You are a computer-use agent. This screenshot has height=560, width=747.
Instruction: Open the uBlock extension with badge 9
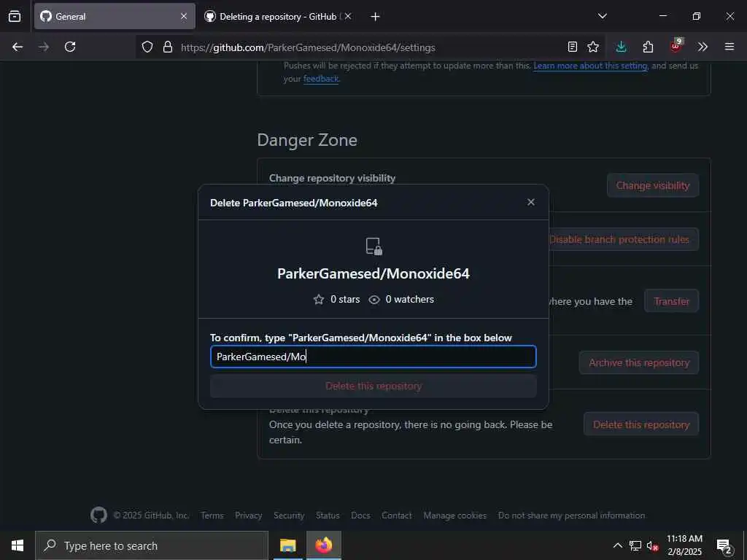pyautogui.click(x=676, y=46)
